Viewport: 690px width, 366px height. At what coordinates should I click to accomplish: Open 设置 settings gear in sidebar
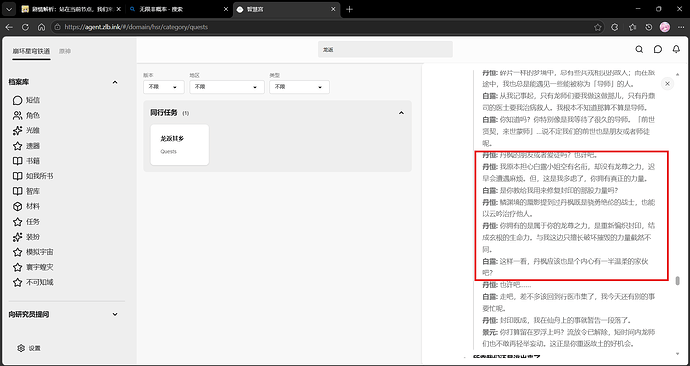coord(21,348)
